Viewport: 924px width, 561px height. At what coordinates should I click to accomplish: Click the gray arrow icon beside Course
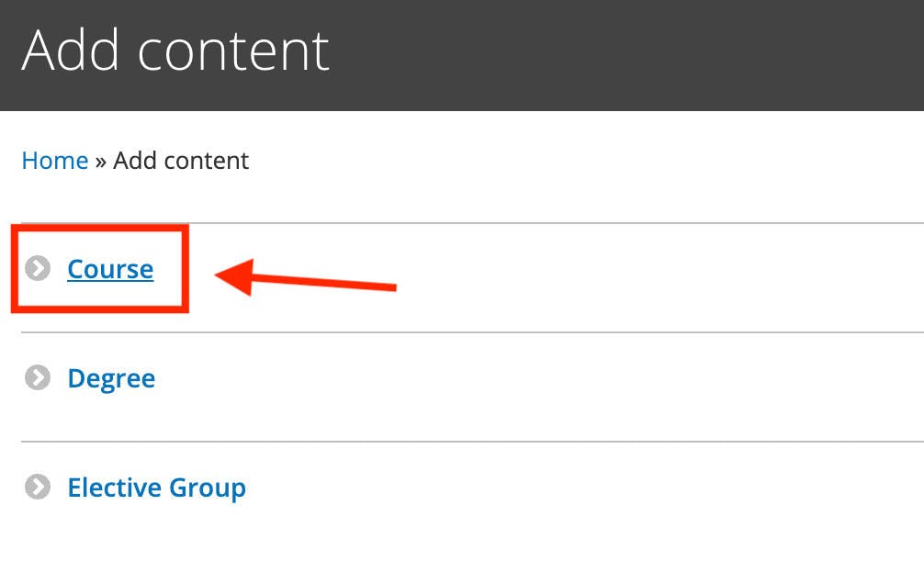[38, 269]
